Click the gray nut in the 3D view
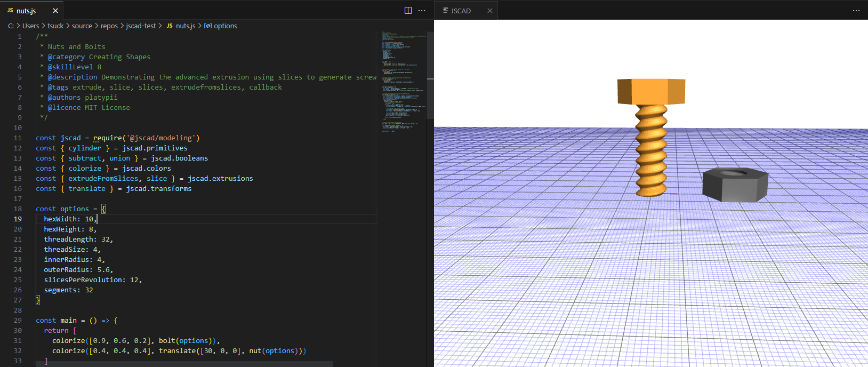 [x=735, y=185]
